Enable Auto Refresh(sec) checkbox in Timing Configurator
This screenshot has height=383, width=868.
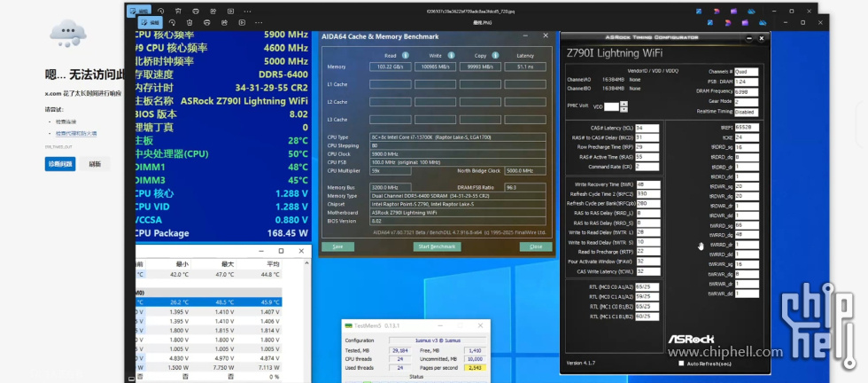click(x=681, y=363)
